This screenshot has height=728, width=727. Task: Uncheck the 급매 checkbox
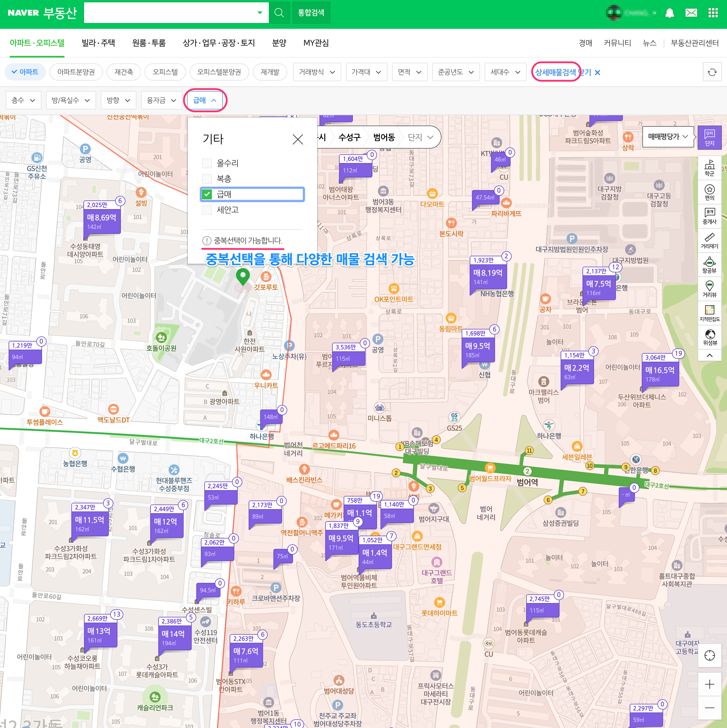pyautogui.click(x=207, y=194)
